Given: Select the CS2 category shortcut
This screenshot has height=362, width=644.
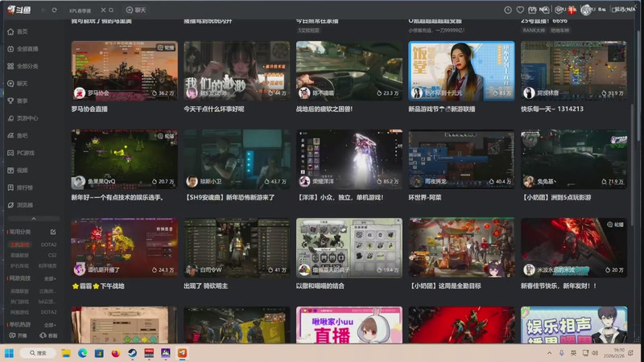Looking at the screenshot, I should (52, 255).
